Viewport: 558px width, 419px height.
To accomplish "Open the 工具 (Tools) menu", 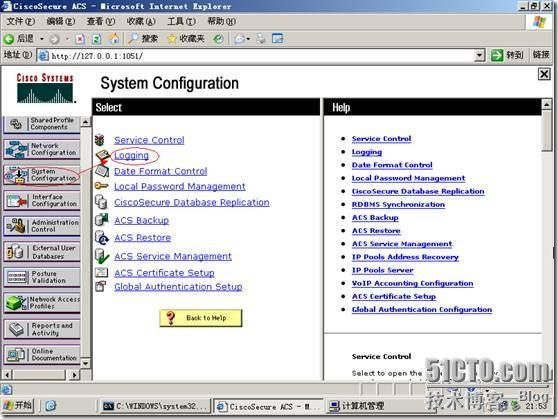I will click(181, 22).
